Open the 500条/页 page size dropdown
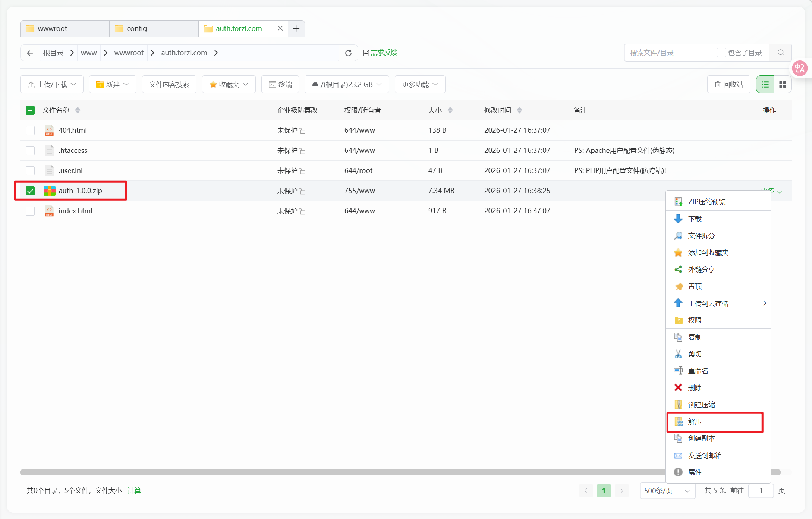The width and height of the screenshot is (812, 519). [667, 491]
